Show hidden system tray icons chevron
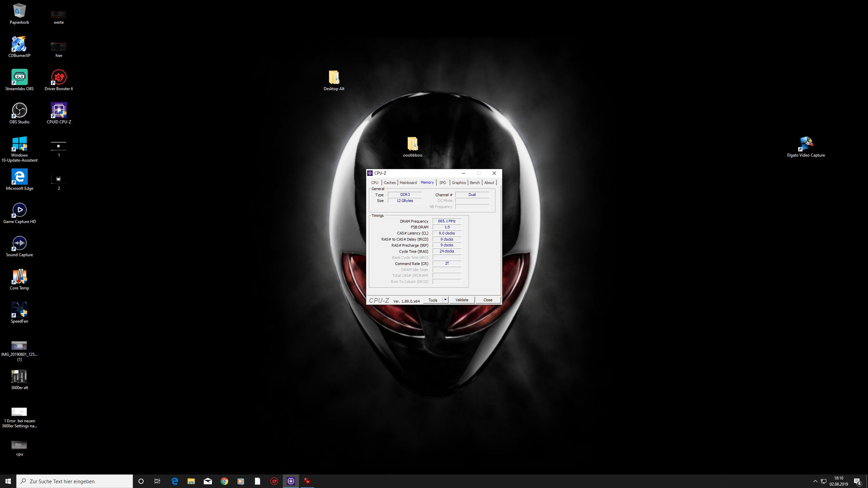This screenshot has height=488, width=868. coord(815,481)
